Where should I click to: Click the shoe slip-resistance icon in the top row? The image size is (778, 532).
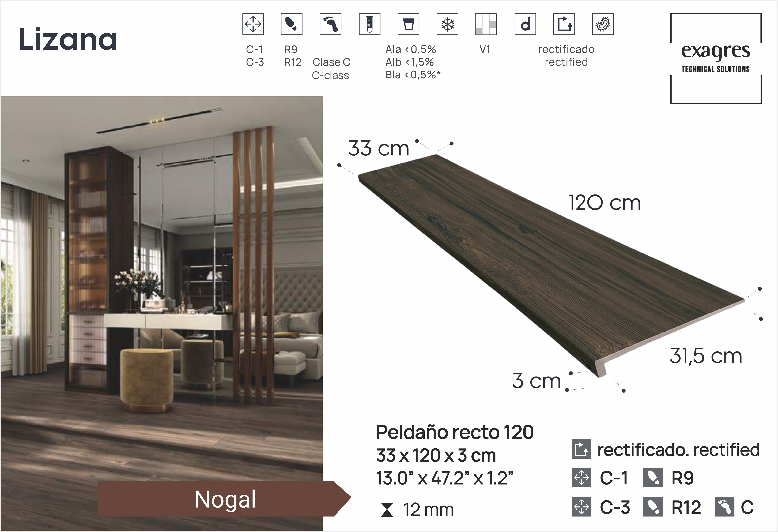(x=292, y=24)
